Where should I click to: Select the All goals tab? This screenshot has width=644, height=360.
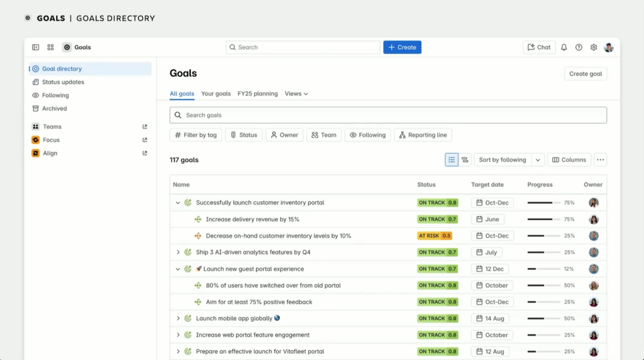pyautogui.click(x=182, y=94)
